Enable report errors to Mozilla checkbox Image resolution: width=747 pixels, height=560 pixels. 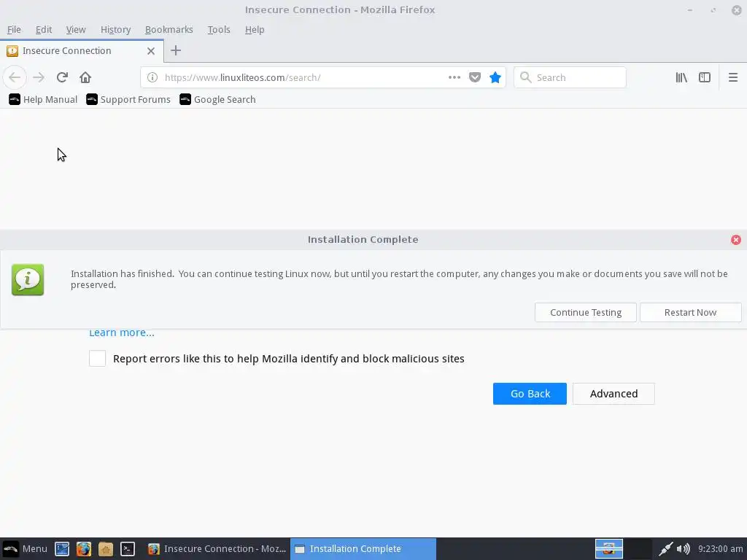click(x=97, y=358)
